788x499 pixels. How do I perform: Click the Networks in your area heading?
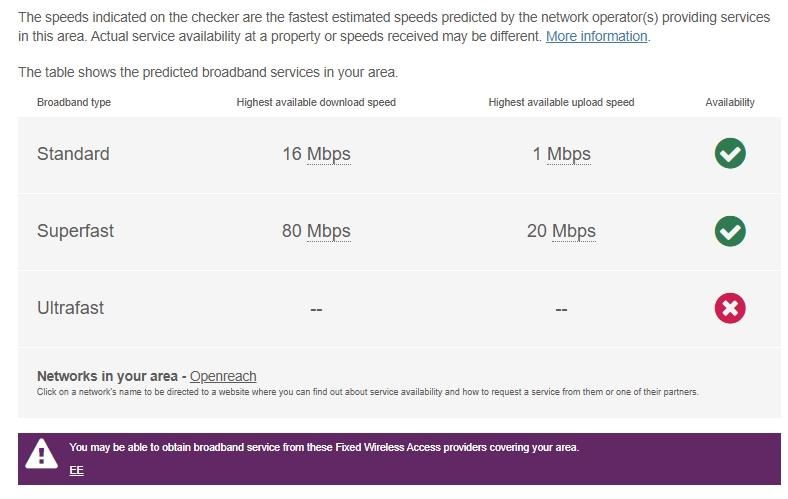107,376
